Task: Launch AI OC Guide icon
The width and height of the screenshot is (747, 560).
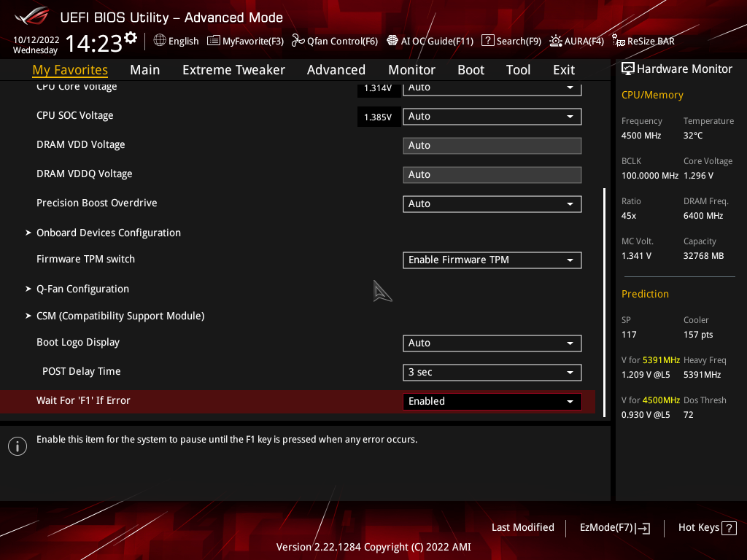Action: coord(392,41)
